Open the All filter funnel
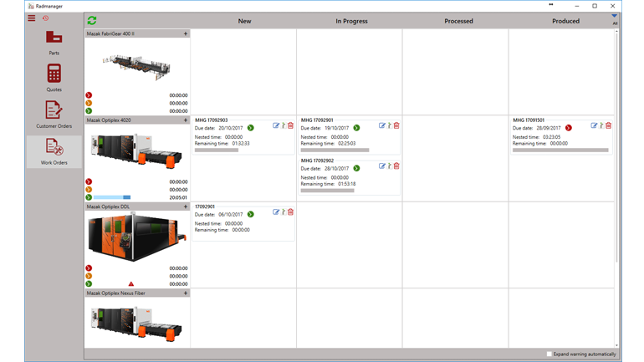The height and width of the screenshot is (362, 644). coord(615,18)
